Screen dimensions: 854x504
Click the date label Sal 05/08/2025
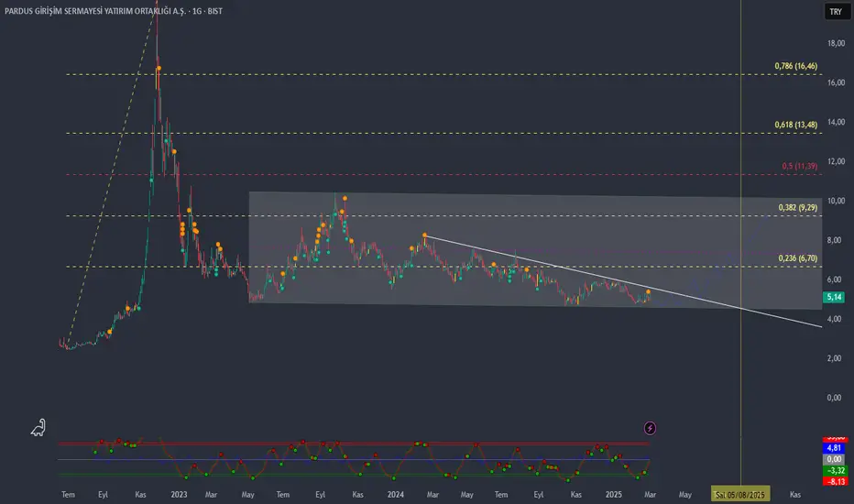coord(740,495)
